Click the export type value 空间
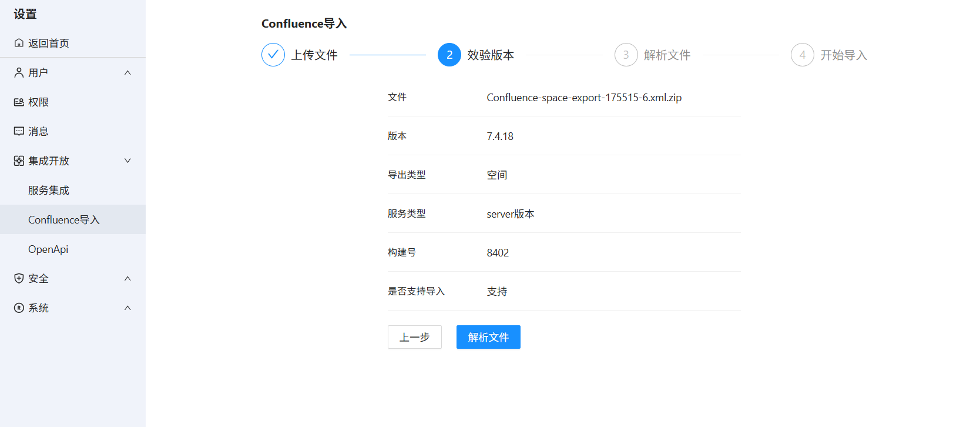Screen dimensions: 980x427 click(497, 175)
